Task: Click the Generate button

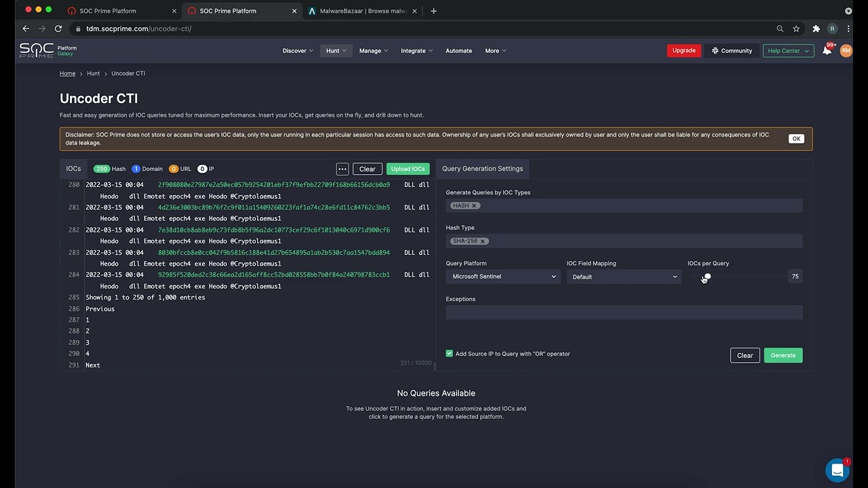Action: click(x=783, y=355)
